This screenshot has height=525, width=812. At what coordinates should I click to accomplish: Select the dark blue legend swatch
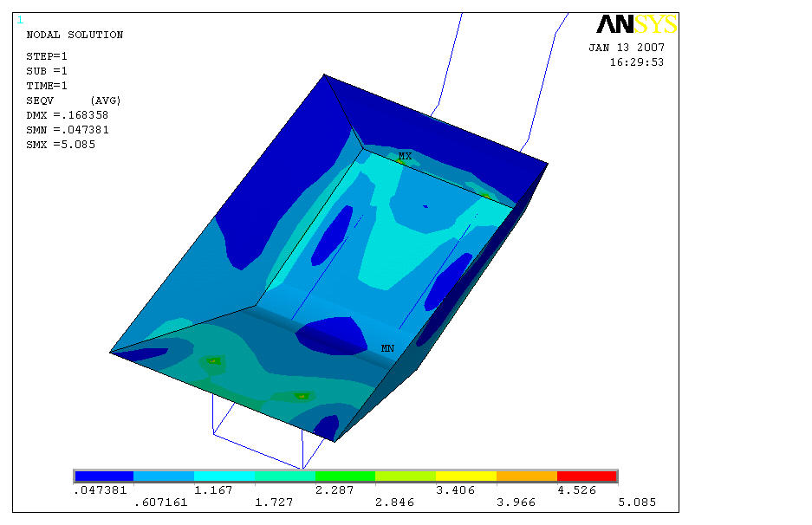(104, 476)
